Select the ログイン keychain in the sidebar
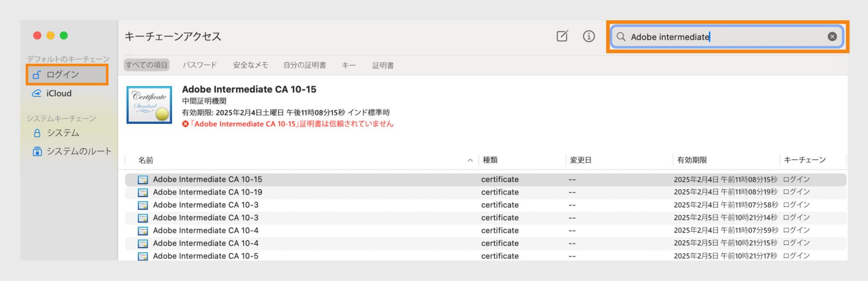The height and width of the screenshot is (281, 868). click(x=67, y=75)
